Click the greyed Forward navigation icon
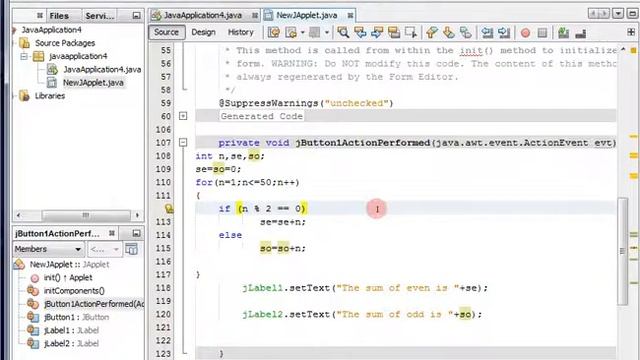The image size is (640, 360). pyautogui.click(x=314, y=32)
